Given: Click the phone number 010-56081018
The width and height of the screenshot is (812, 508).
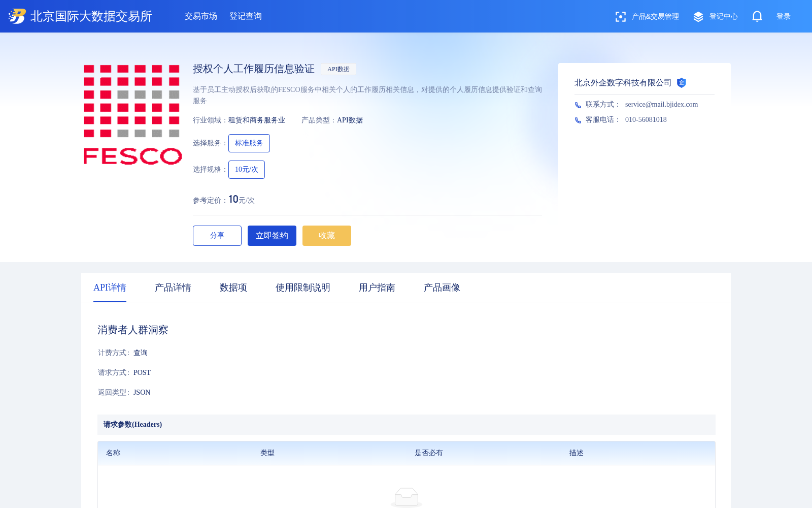Looking at the screenshot, I should click(646, 120).
